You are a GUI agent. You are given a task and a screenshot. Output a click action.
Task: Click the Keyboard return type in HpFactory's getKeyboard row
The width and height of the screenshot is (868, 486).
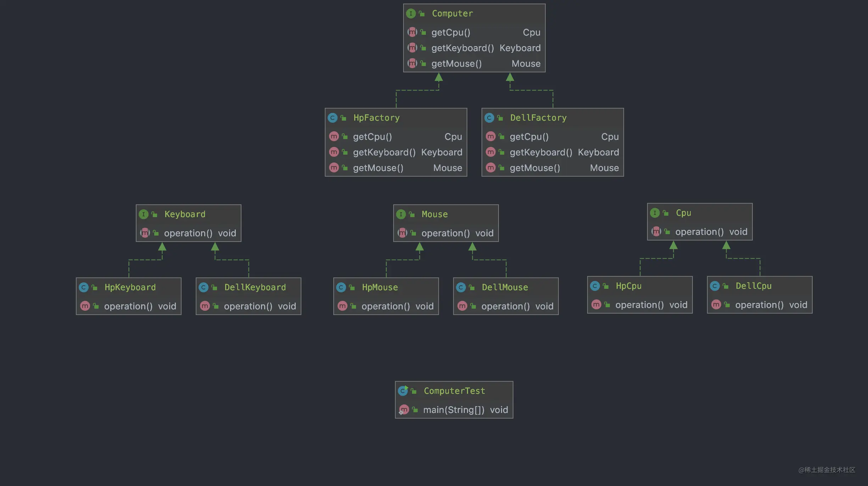click(442, 153)
